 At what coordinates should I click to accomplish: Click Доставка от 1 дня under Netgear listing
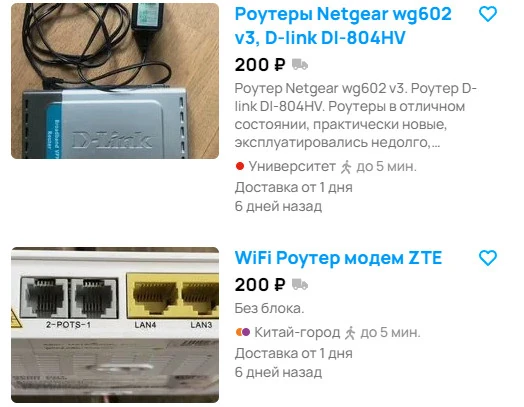tap(293, 187)
